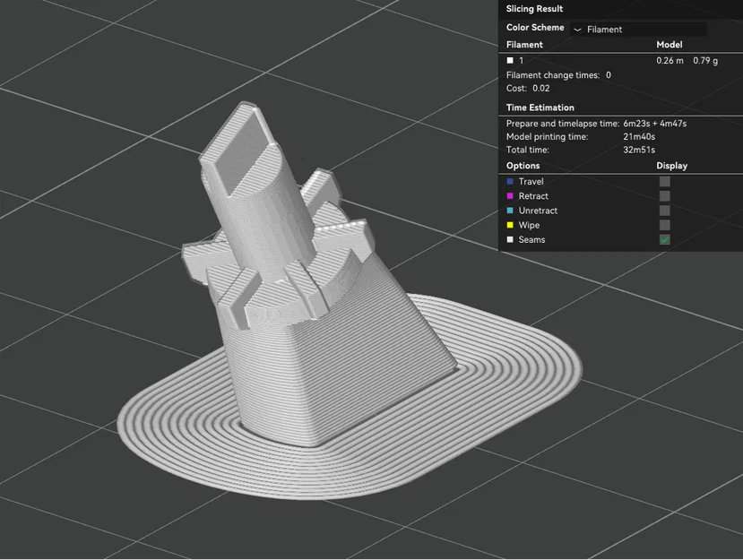Click the Model column header
The width and height of the screenshot is (743, 560).
[670, 45]
